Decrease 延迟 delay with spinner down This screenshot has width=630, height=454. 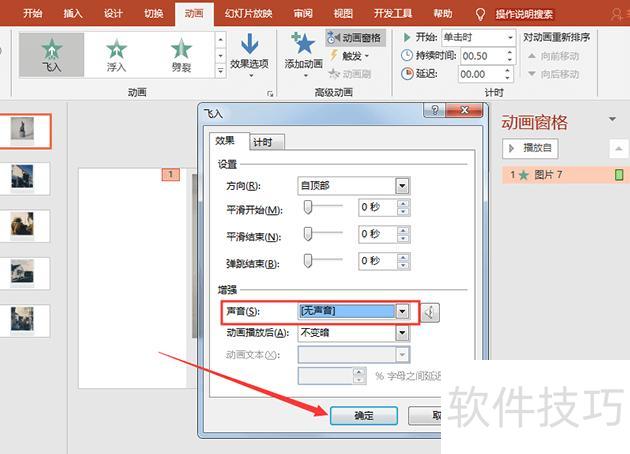tap(508, 78)
